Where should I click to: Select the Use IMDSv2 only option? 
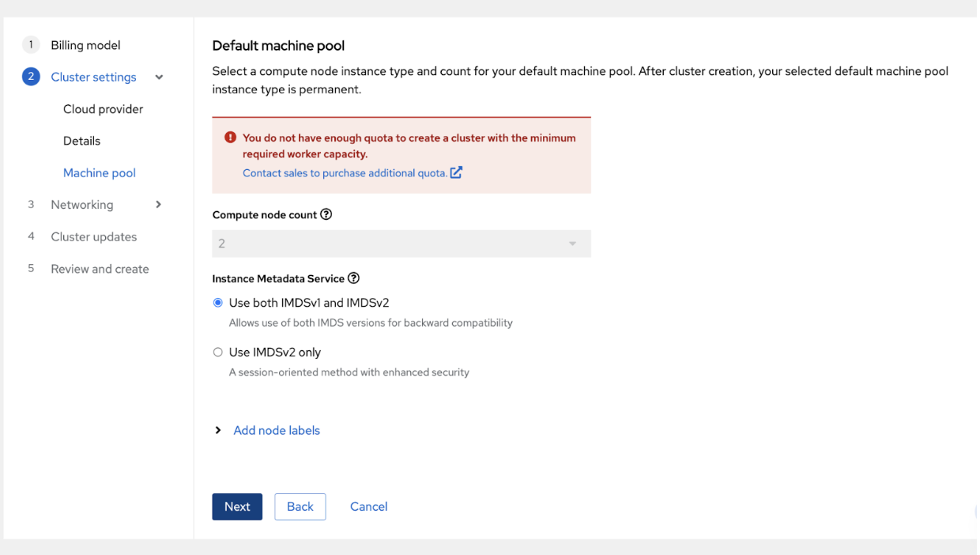click(x=218, y=353)
